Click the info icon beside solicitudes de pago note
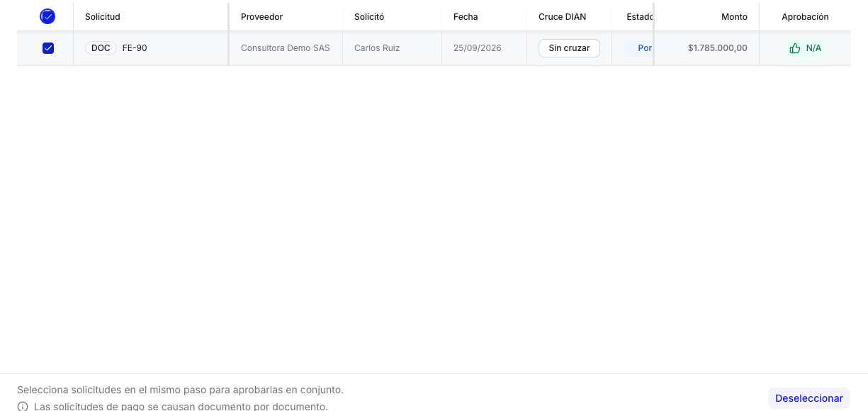This screenshot has height=411, width=868. point(23,407)
